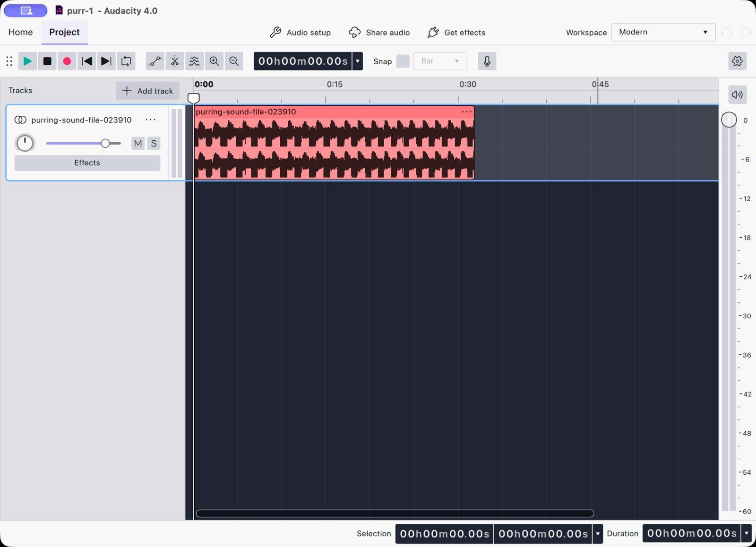The height and width of the screenshot is (547, 756).
Task: Click the redo arrow
Action: tap(746, 32)
